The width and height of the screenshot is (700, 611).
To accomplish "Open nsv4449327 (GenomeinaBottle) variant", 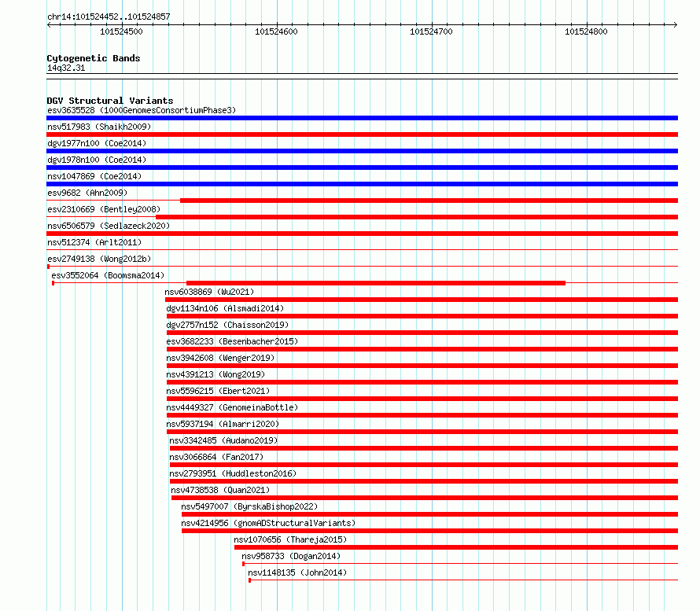I will click(x=232, y=407).
